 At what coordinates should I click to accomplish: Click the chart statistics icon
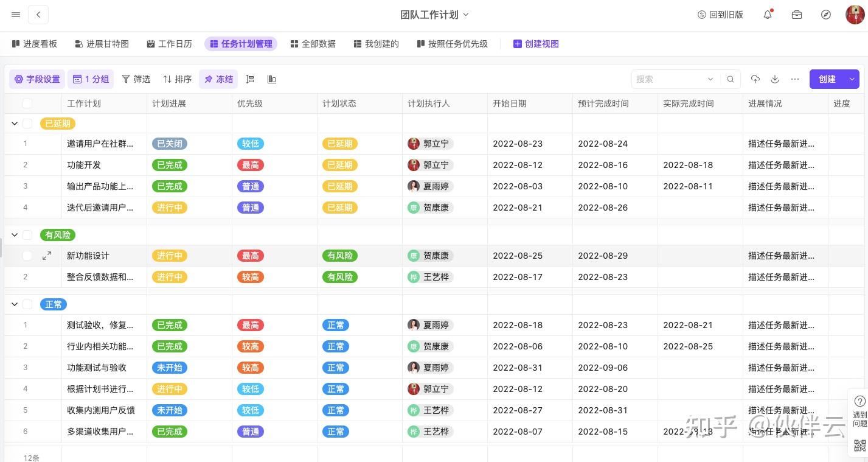coord(272,79)
